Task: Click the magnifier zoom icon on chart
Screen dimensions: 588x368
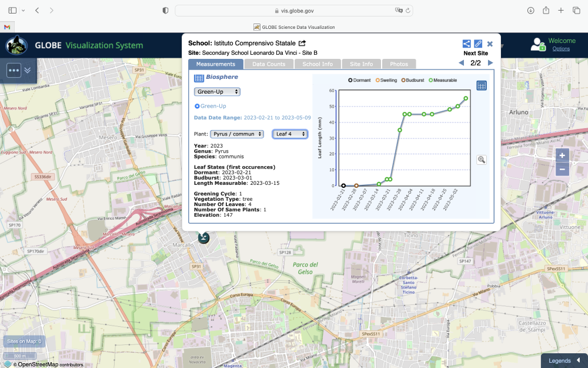Action: point(482,160)
